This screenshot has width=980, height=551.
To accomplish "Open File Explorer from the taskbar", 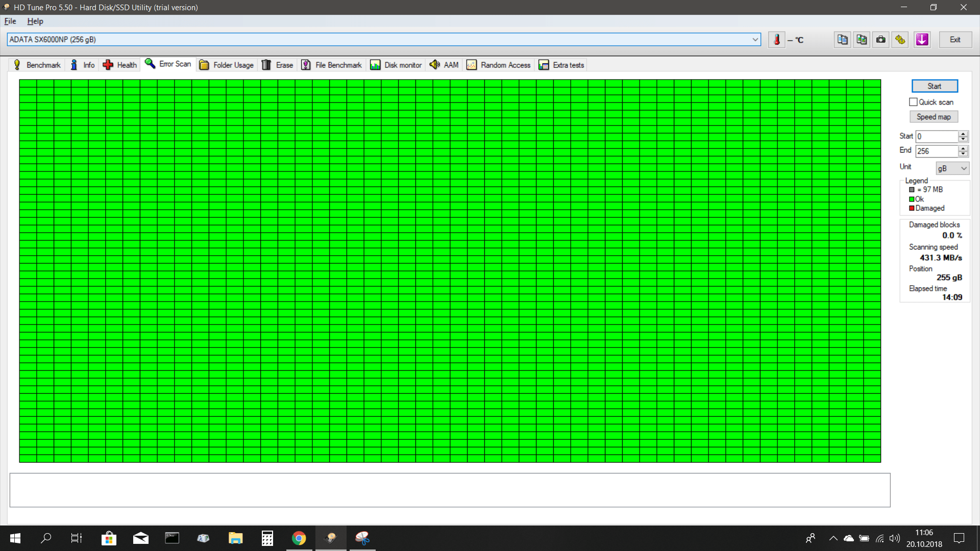I will (235, 538).
